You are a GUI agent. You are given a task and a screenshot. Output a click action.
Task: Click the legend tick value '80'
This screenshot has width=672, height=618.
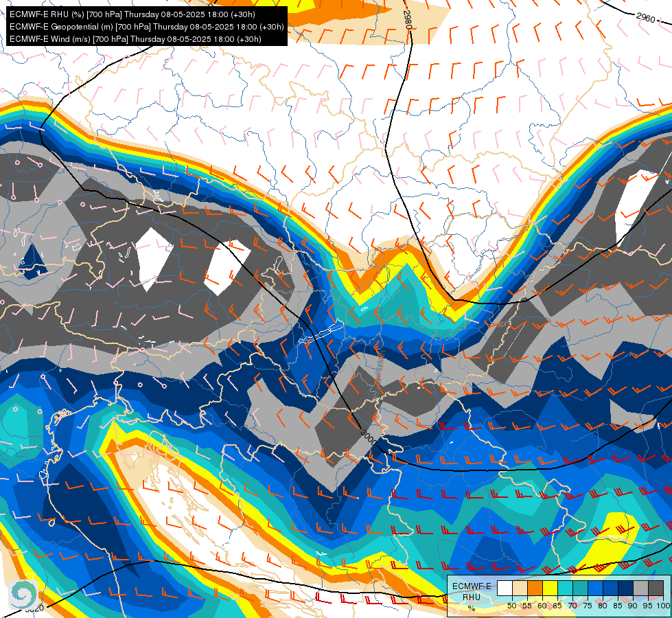coord(603,606)
